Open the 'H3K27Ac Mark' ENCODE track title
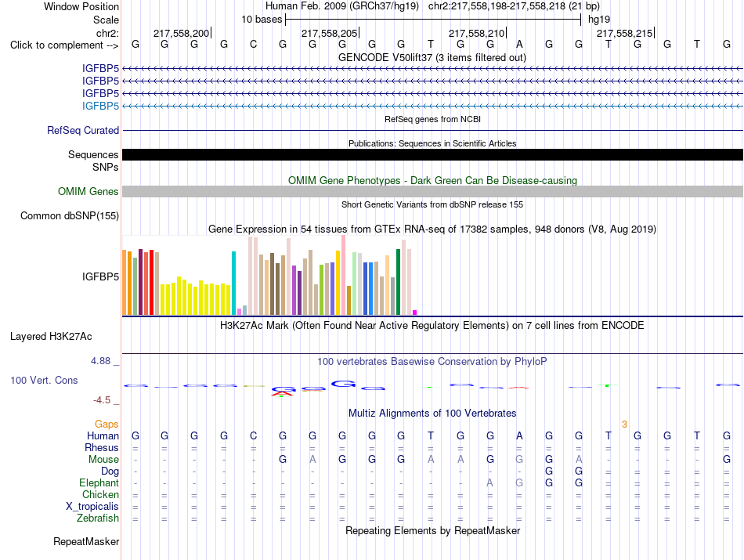 [x=432, y=326]
